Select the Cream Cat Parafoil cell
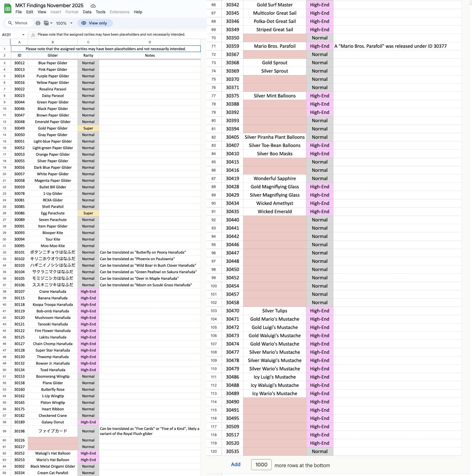The image size is (472, 476). (x=53, y=473)
